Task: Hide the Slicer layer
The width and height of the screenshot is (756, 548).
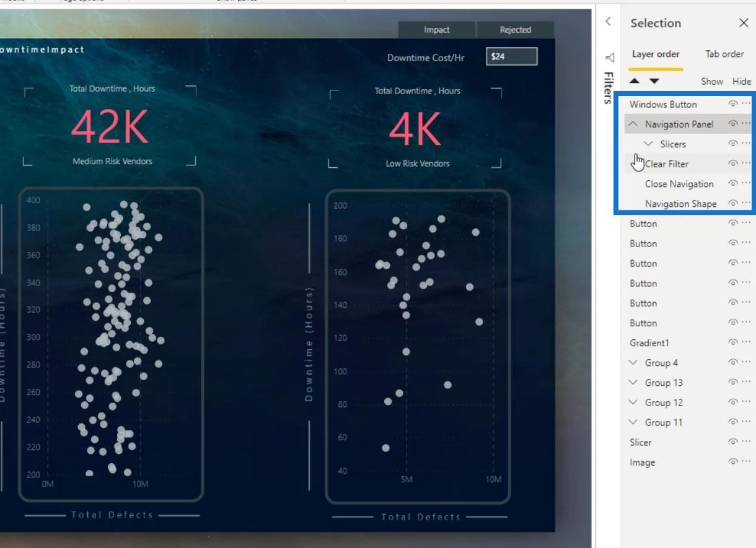Action: 733,441
